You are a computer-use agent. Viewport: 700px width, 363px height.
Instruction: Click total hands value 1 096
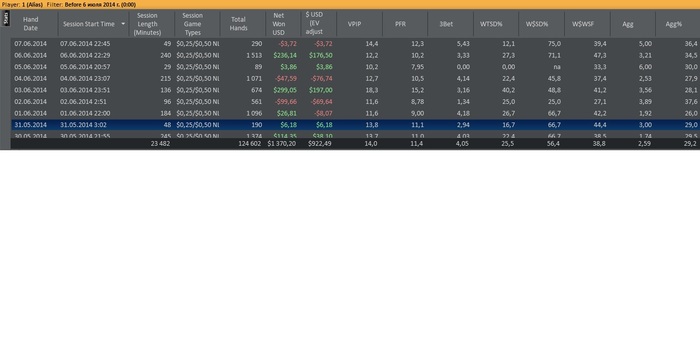pos(254,113)
